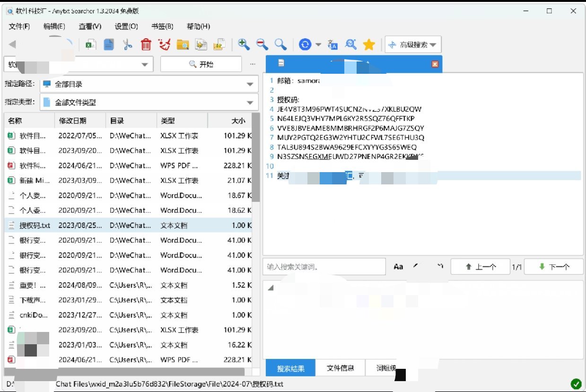The width and height of the screenshot is (586, 392).
Task: Open the 文件(F) menu
Action: click(x=19, y=26)
